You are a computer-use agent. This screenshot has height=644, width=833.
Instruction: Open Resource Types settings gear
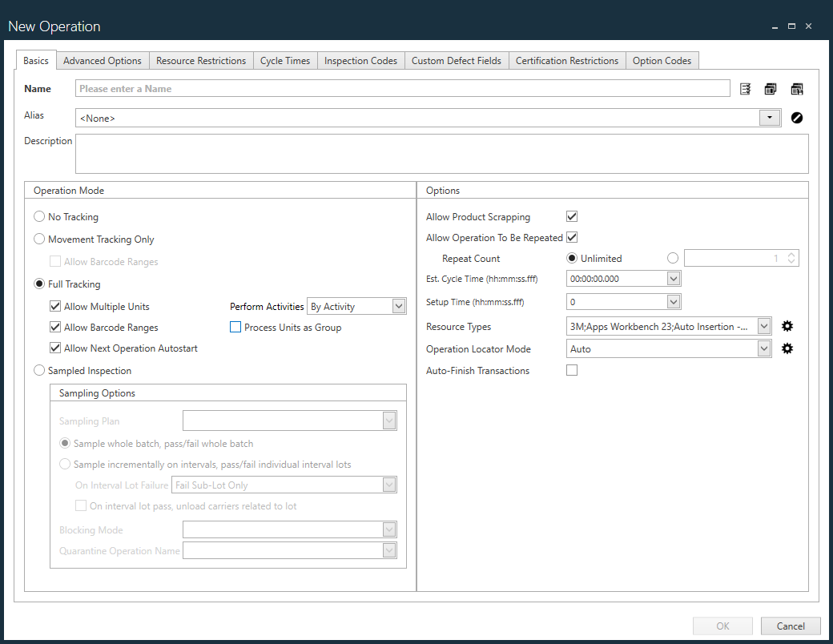[787, 326]
